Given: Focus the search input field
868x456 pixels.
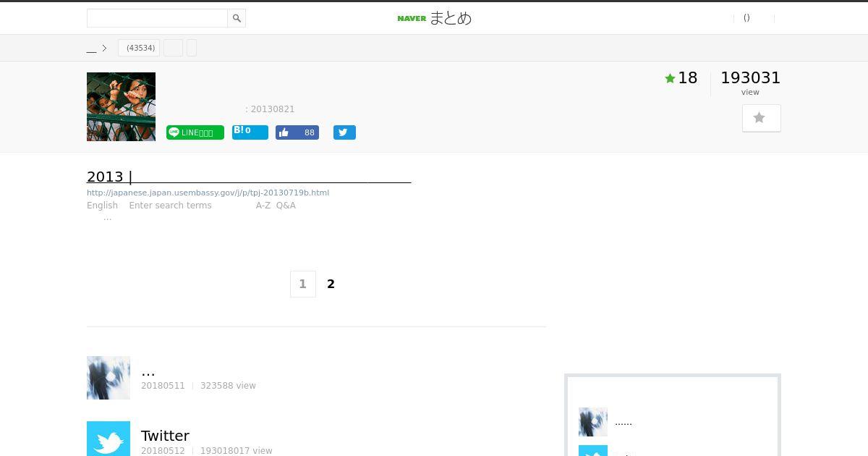Looking at the screenshot, I should [157, 18].
